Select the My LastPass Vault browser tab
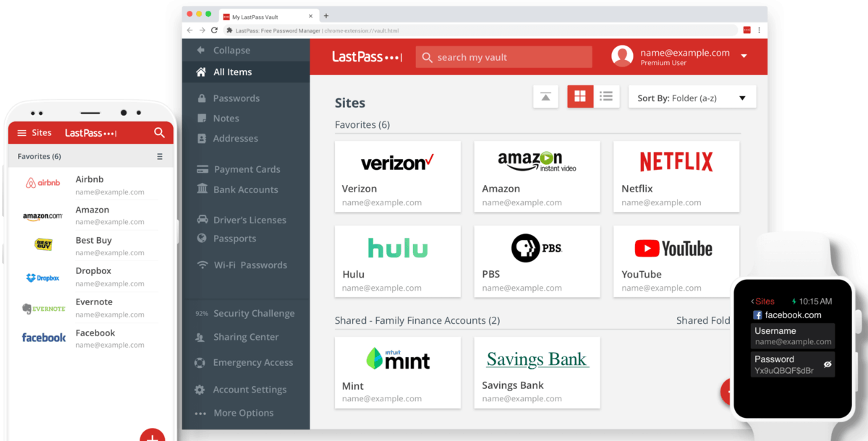 [268, 16]
